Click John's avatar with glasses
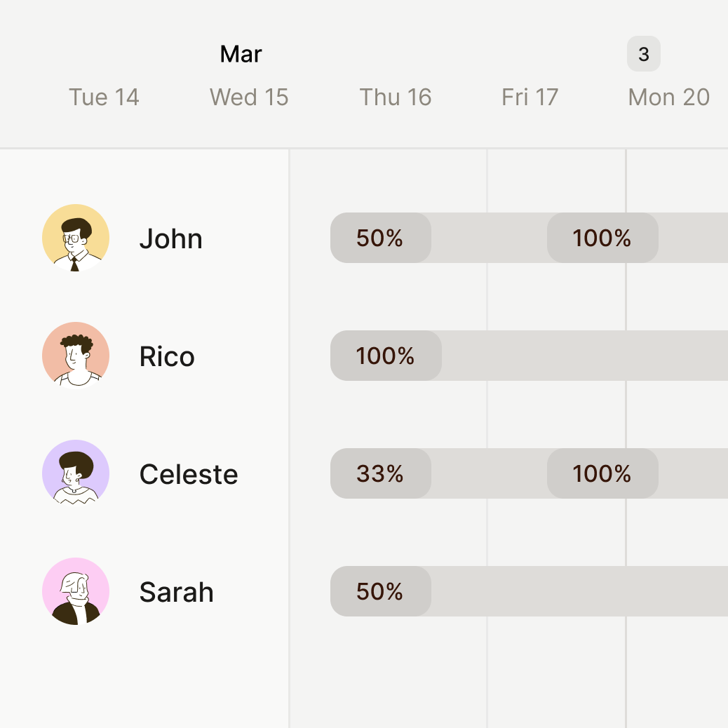This screenshot has width=728, height=728. click(x=76, y=238)
